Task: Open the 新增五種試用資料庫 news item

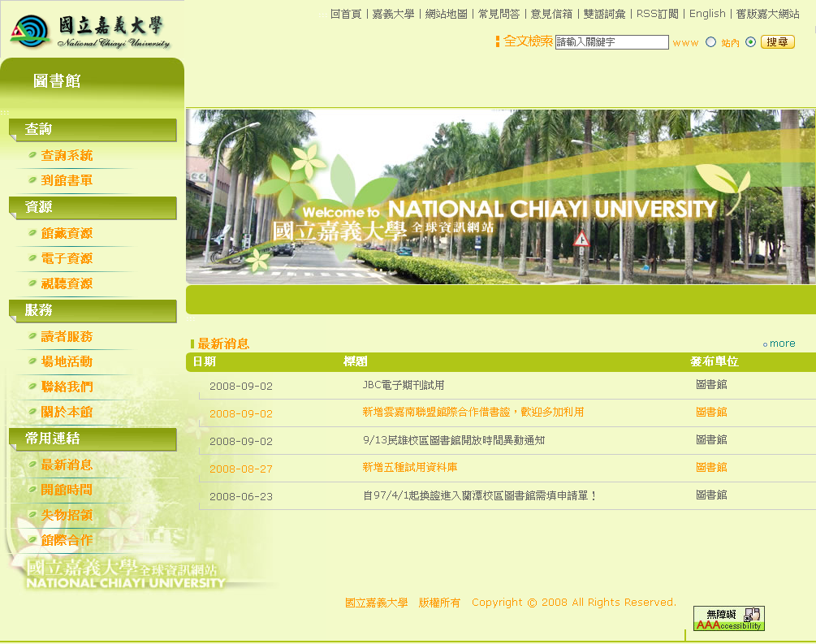Action: 410,468
